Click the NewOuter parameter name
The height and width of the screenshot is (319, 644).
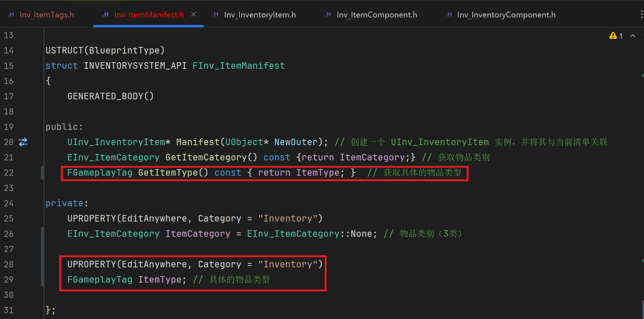[x=296, y=142]
